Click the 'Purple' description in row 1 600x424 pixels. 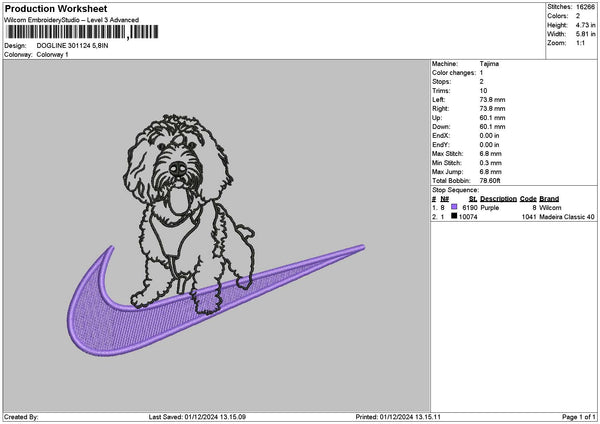489,208
